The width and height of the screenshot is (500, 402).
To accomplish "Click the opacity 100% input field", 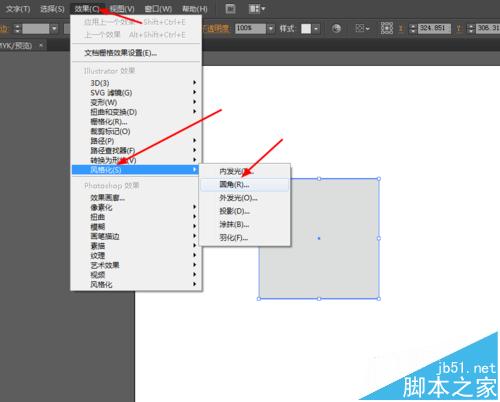I will pyautogui.click(x=251, y=29).
